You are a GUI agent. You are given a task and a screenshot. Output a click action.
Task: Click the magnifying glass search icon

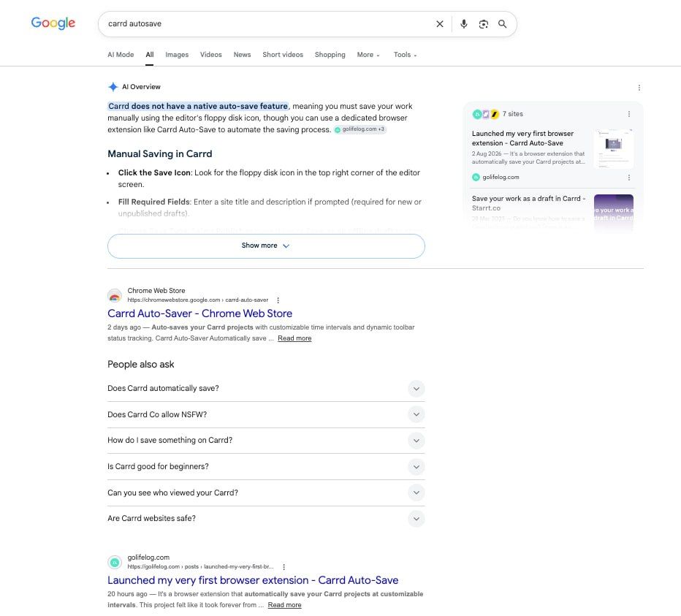(502, 24)
